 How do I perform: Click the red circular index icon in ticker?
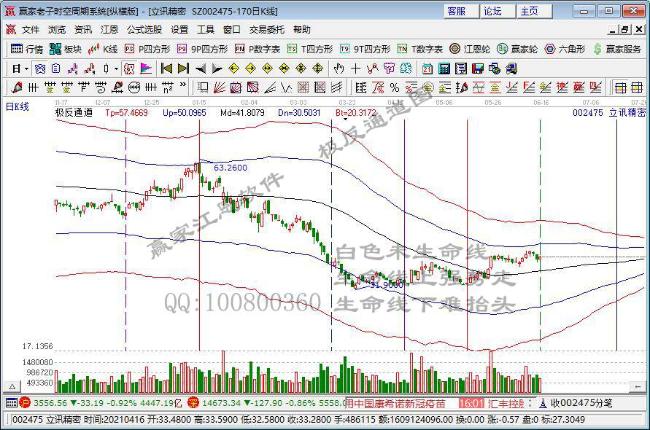point(25,402)
